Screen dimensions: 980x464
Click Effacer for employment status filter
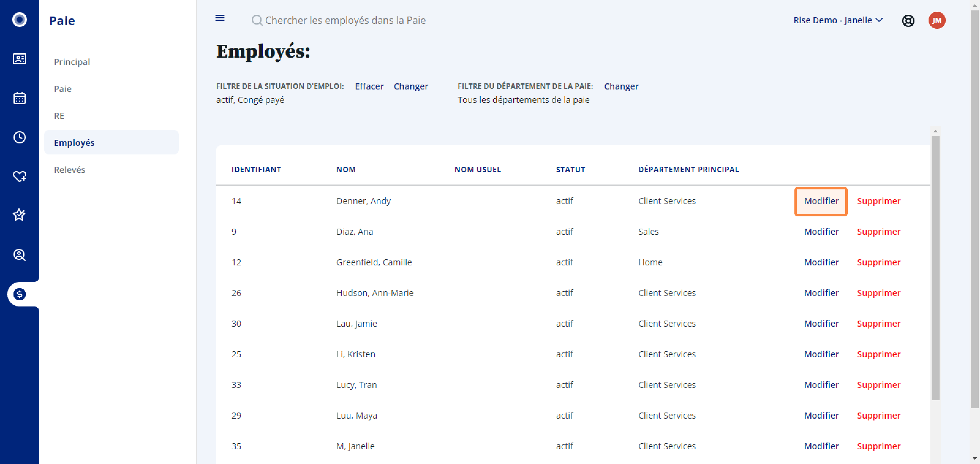pos(369,86)
